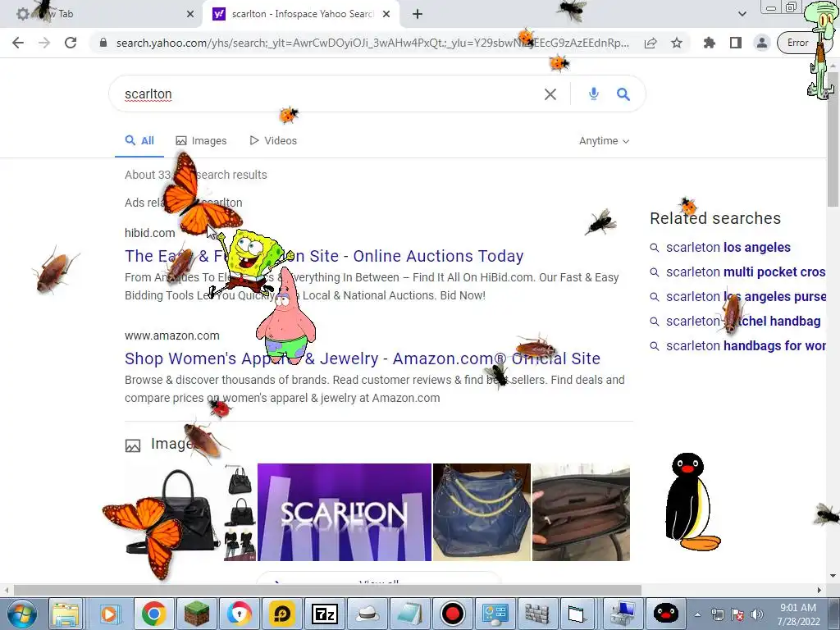Expand the Anytime time filter
The width and height of the screenshot is (840, 630).
point(604,141)
